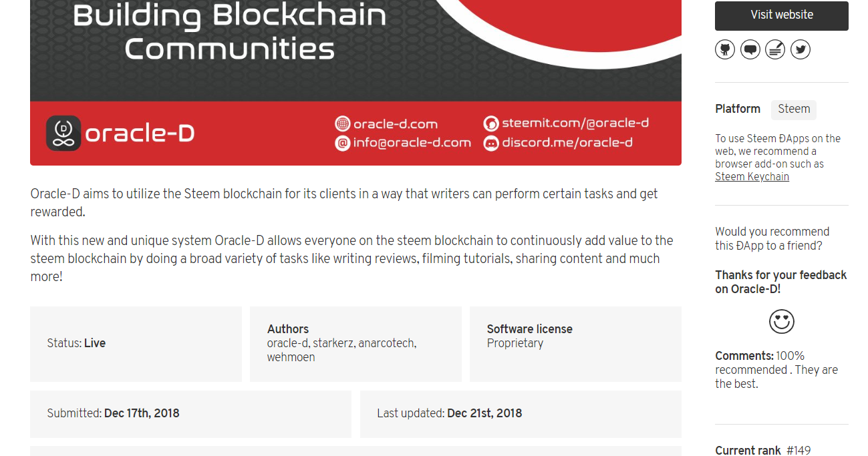Click the globe icon beside oracle-d.com
The width and height of the screenshot is (868, 456).
[343, 124]
